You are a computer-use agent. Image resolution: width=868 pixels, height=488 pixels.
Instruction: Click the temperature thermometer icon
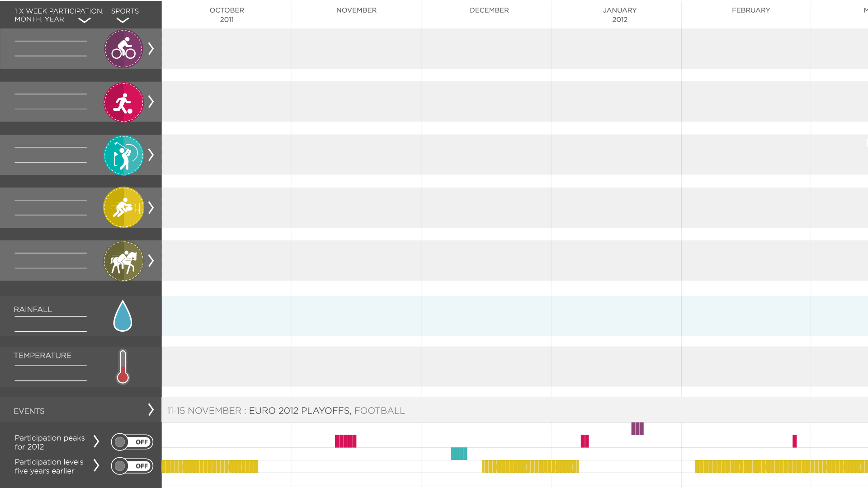point(123,366)
